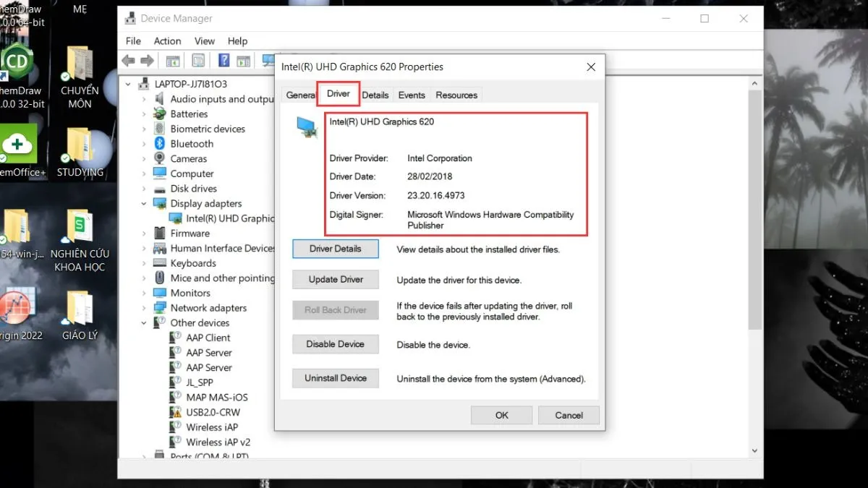The height and width of the screenshot is (488, 868).
Task: Click the Uninstall Device button
Action: tap(336, 378)
